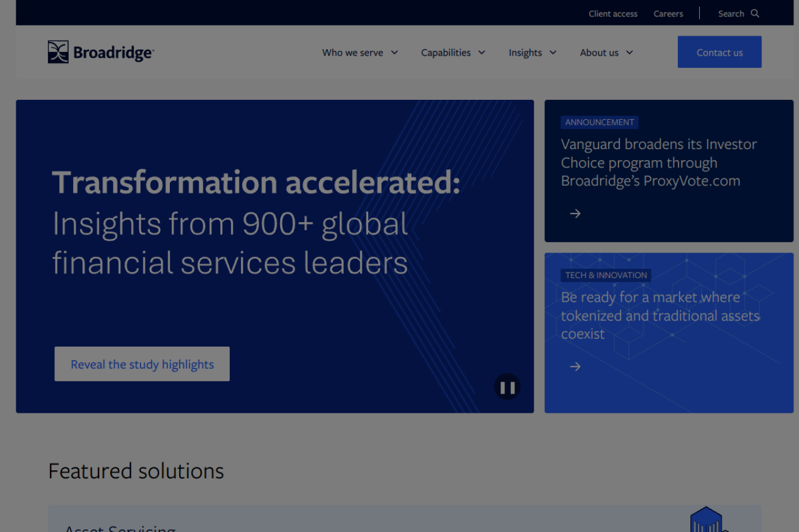Expand the Insights dropdown chevron
The height and width of the screenshot is (532, 799).
pos(553,52)
